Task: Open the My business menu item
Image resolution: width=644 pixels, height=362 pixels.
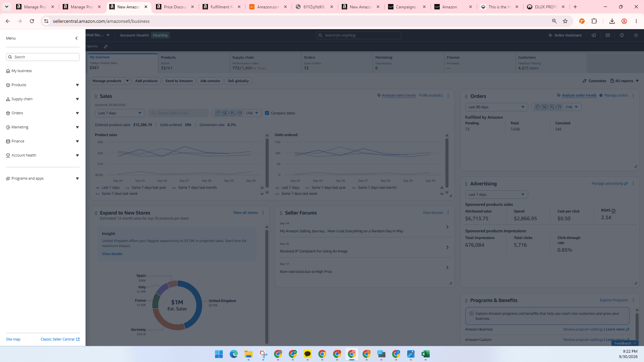Action: 21,71
